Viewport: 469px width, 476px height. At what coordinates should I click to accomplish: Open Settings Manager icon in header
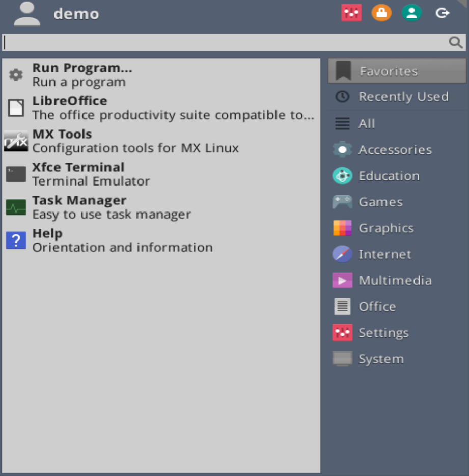pos(351,13)
